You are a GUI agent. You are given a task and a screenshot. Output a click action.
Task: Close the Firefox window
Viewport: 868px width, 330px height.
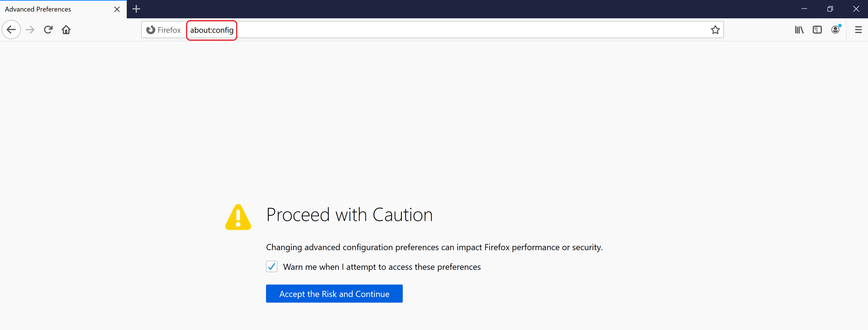coord(856,9)
